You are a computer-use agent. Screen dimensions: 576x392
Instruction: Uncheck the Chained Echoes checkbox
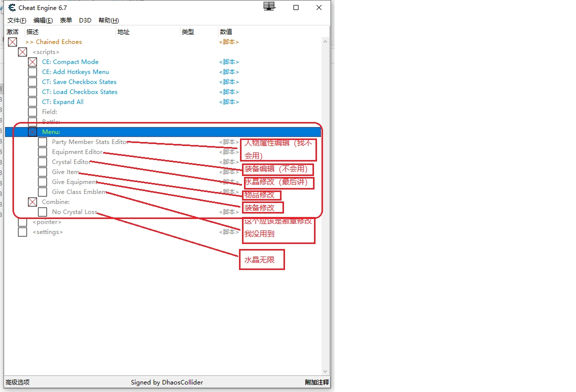click(x=12, y=42)
